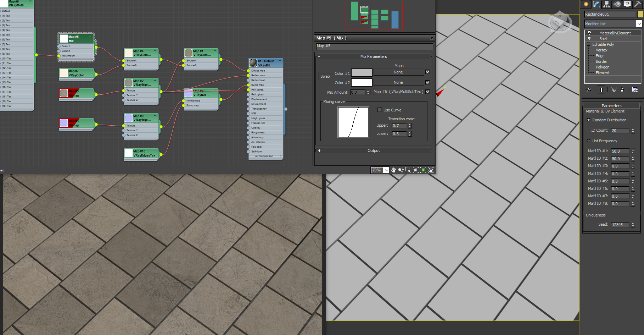Screen dimensions: 644x335
Task: Click Pan to Selected icon
Action: [x=431, y=170]
